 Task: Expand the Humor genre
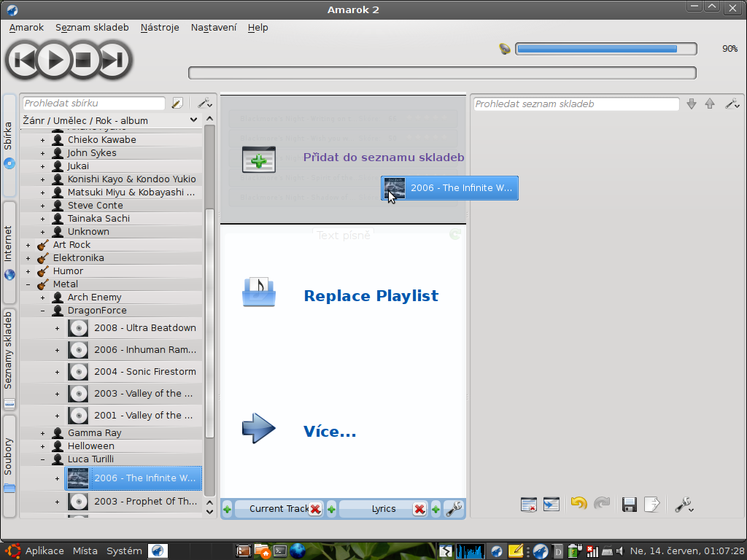[x=28, y=271]
